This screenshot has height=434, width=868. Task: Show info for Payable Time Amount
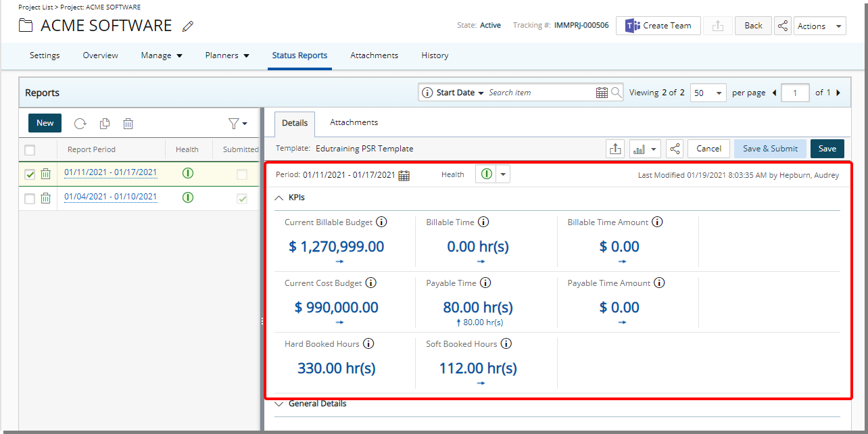[x=659, y=283]
